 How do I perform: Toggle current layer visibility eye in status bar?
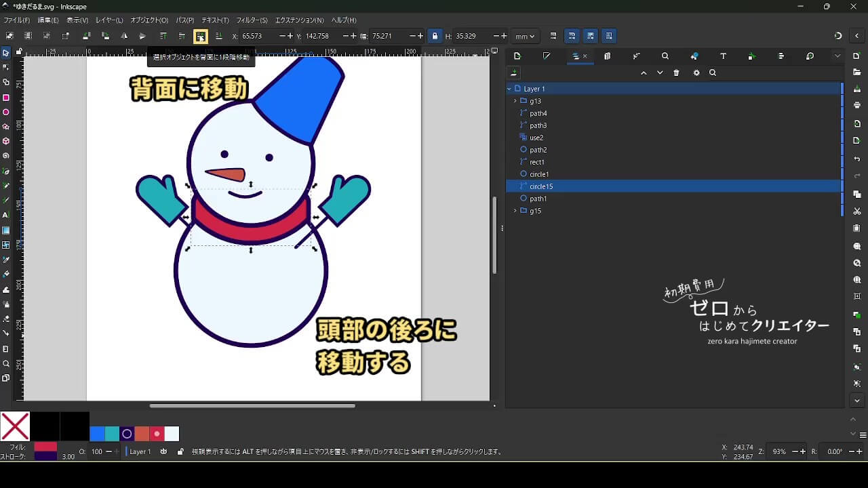pos(163,451)
